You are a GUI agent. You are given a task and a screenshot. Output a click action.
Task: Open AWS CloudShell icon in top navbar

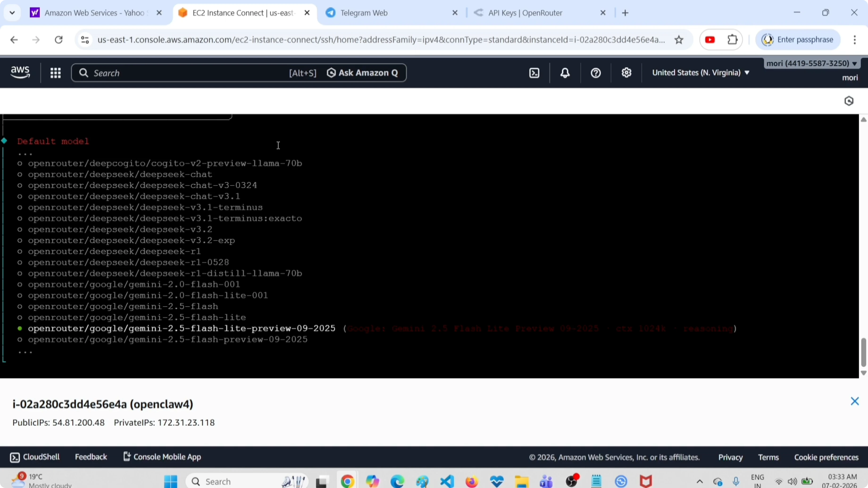pos(534,73)
